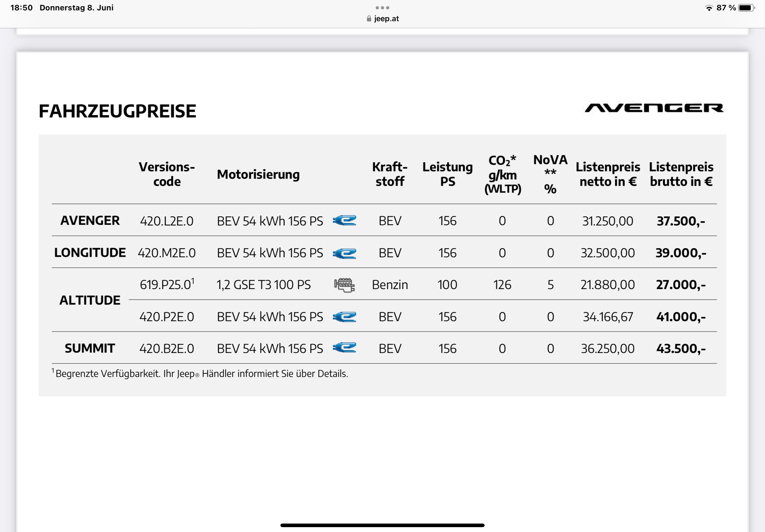Image resolution: width=765 pixels, height=532 pixels.
Task: Click the Begrenzte Verfügbarkeit footnote text
Action: [202, 374]
